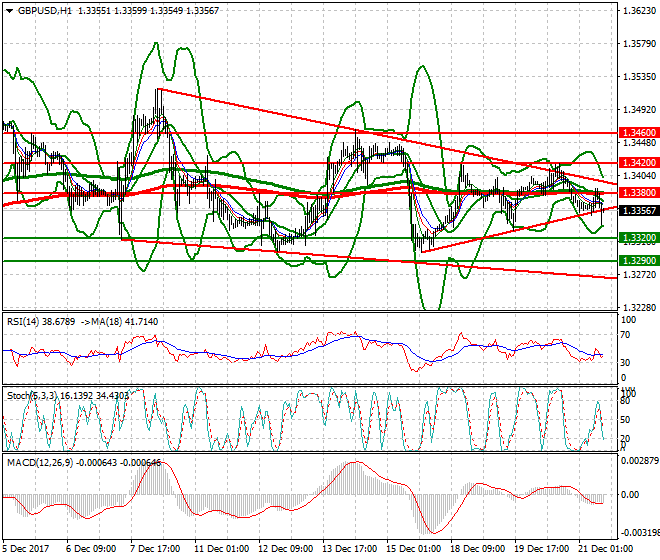Select the 5 Dec 2017 time axis label
Viewport: 660px width, 560px height.
[26, 549]
